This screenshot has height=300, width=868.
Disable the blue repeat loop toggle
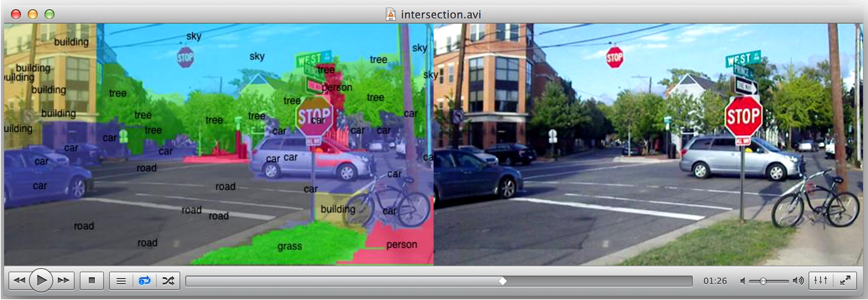(x=144, y=281)
